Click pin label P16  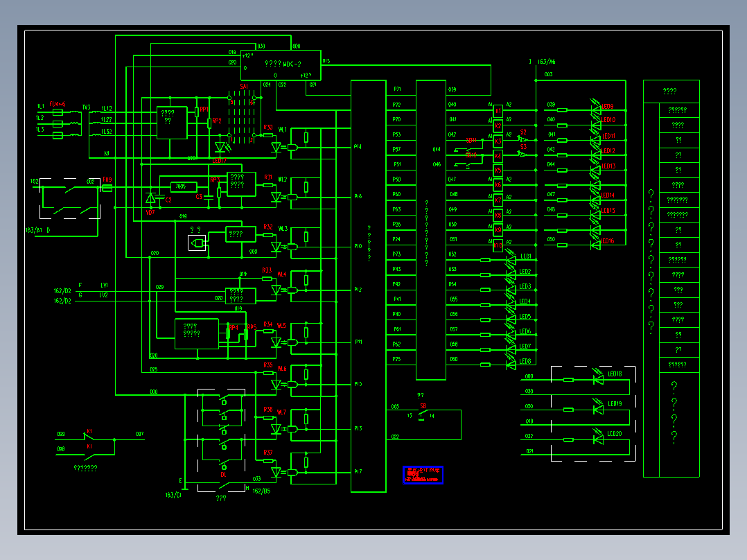click(358, 196)
